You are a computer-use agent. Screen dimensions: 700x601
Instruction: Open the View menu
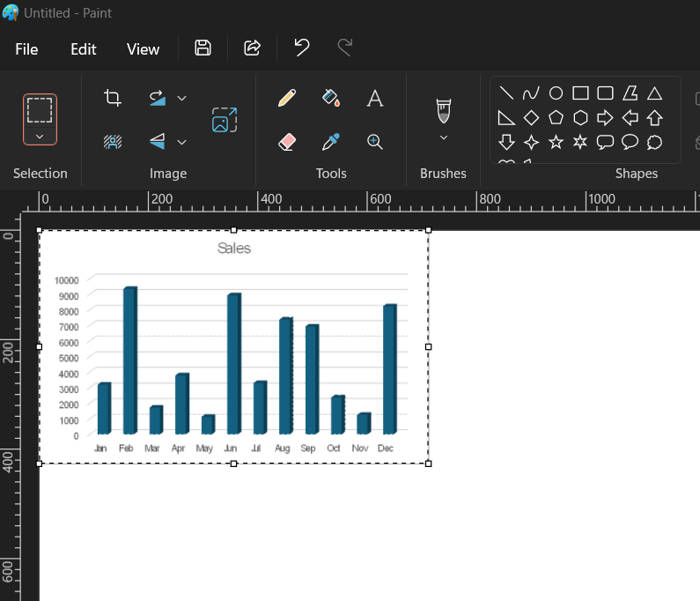coord(143,49)
